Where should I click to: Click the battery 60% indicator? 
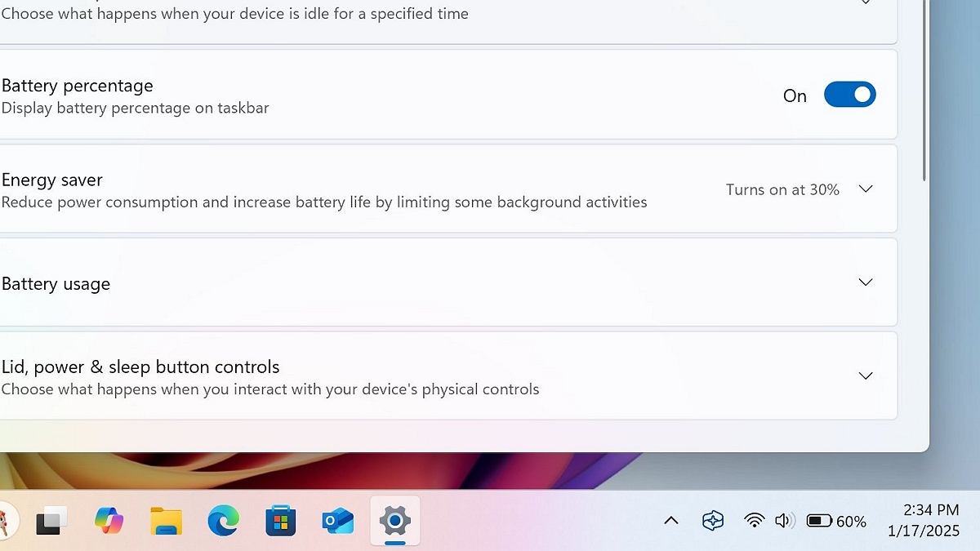click(836, 521)
